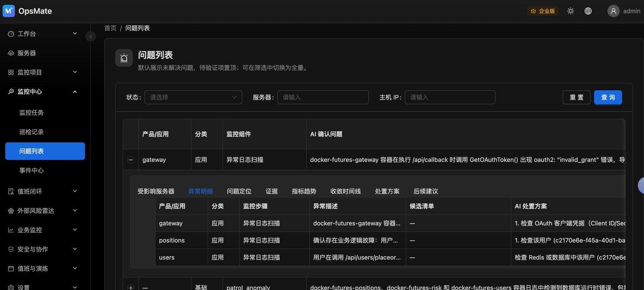Toggle the light/dark theme sun icon
Image resolution: width=644 pixels, height=290 pixels.
(570, 11)
